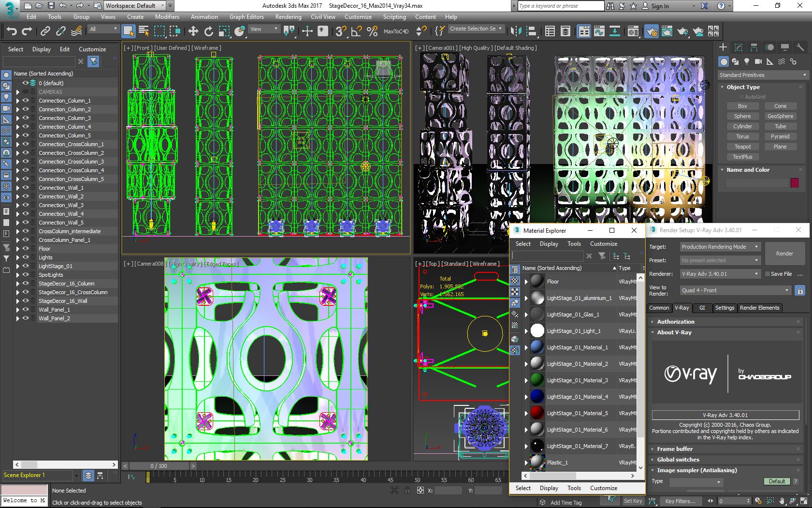The height and width of the screenshot is (508, 812).
Task: Click the object color swatch
Action: (x=794, y=183)
